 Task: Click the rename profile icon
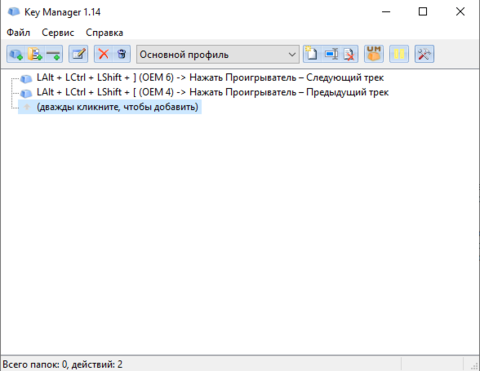(x=331, y=54)
